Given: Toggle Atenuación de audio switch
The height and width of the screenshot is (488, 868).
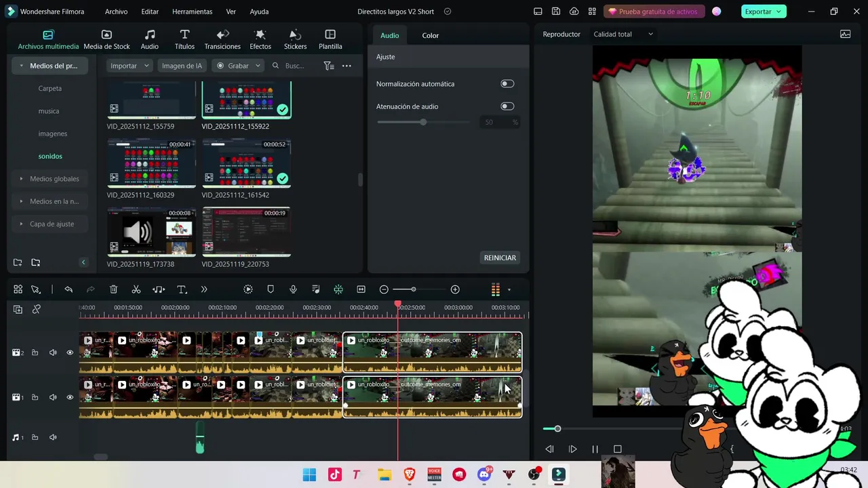Looking at the screenshot, I should 507,106.
